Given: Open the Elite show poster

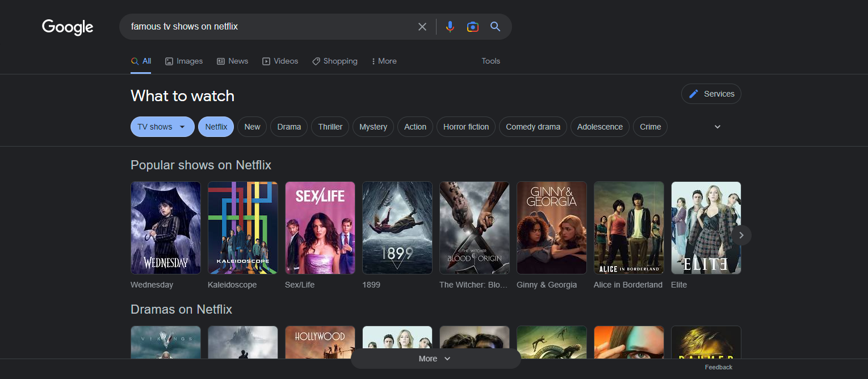Looking at the screenshot, I should pos(706,228).
